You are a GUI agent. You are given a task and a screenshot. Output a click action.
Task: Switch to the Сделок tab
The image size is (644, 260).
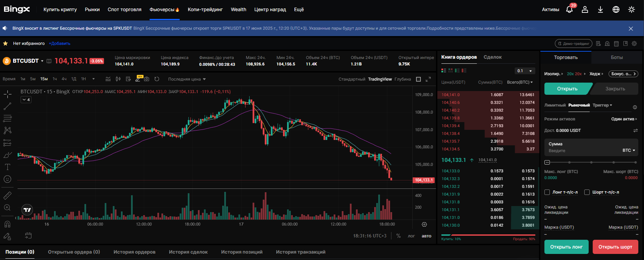point(493,57)
